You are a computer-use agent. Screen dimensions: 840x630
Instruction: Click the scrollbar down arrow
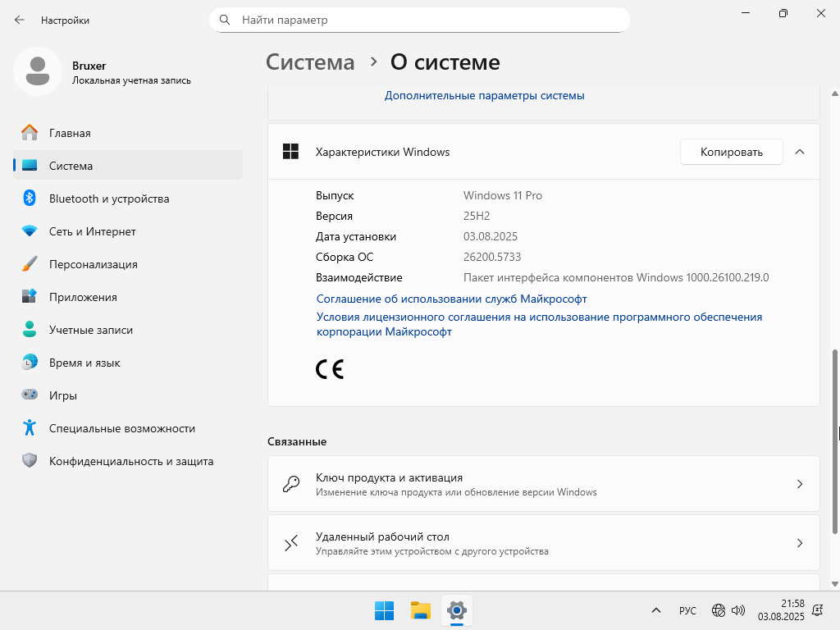click(834, 584)
